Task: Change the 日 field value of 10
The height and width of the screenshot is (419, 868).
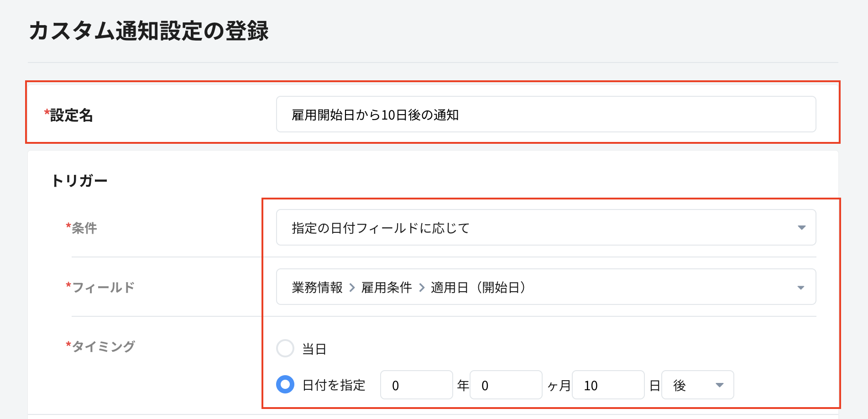Action: pyautogui.click(x=607, y=385)
